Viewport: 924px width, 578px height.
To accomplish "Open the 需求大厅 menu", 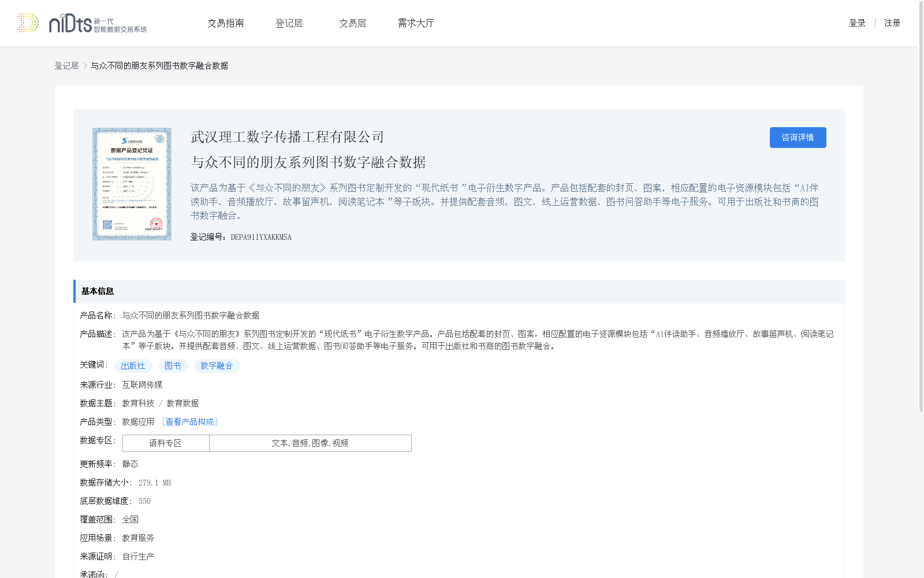I will pos(416,23).
